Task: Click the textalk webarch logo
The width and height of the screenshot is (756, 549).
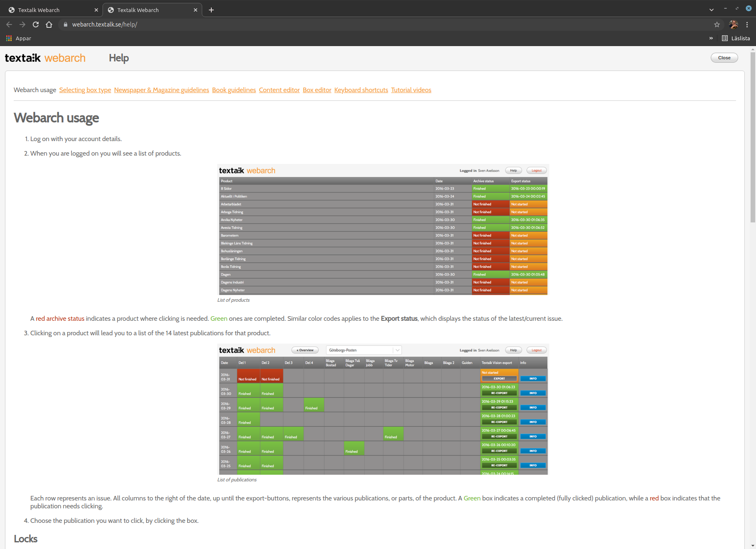Action: (x=45, y=58)
